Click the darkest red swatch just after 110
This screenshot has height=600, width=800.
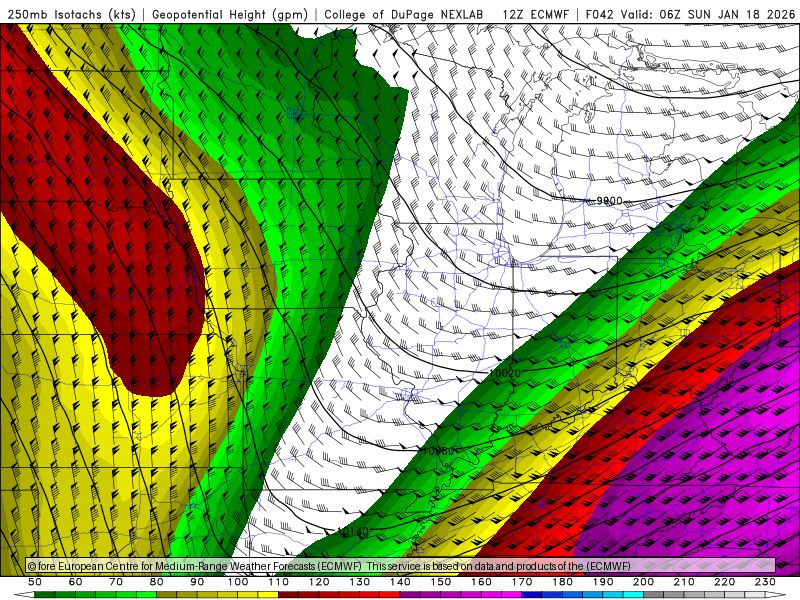click(288, 595)
